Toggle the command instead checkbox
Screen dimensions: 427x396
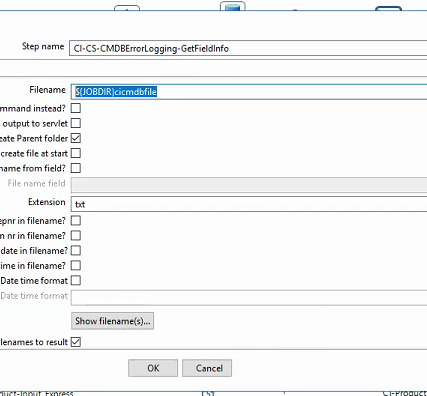[x=76, y=108]
